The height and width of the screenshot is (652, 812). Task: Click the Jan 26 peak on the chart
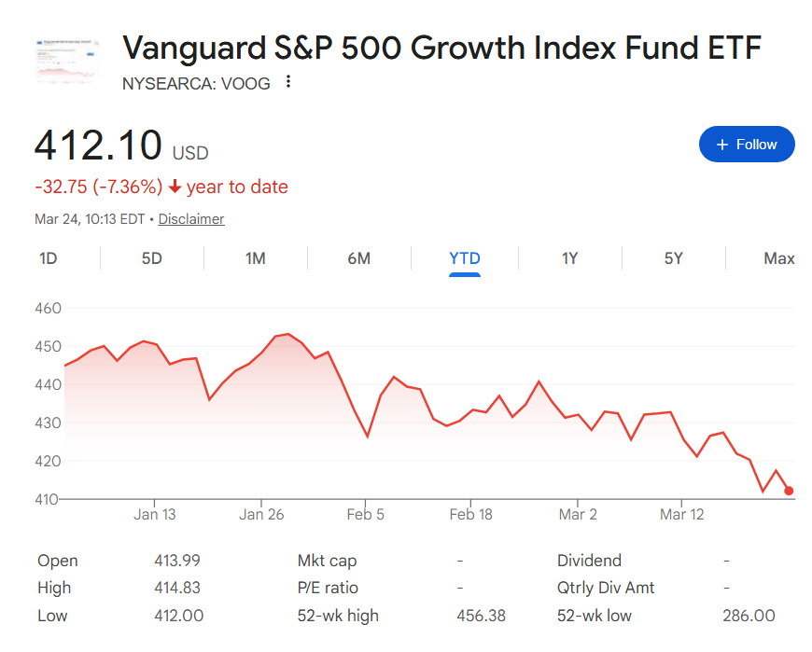point(287,334)
